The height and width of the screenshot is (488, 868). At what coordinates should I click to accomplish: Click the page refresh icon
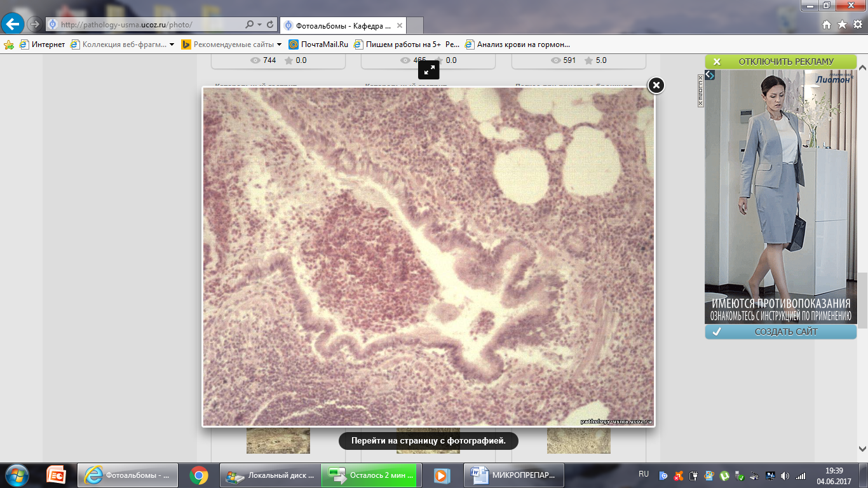pos(271,25)
